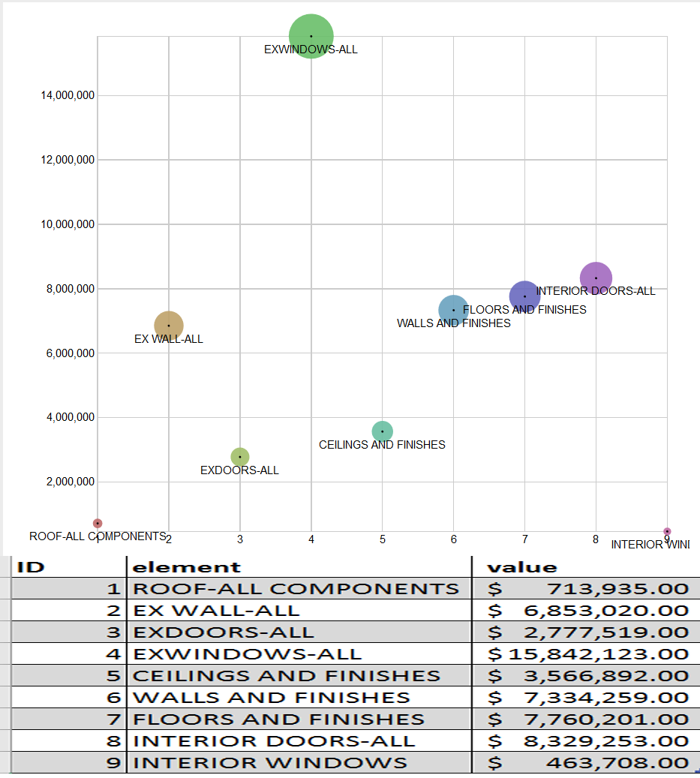Click the blue WALLS AND FINISHES bubble
The width and height of the screenshot is (700, 778).
[x=453, y=310]
